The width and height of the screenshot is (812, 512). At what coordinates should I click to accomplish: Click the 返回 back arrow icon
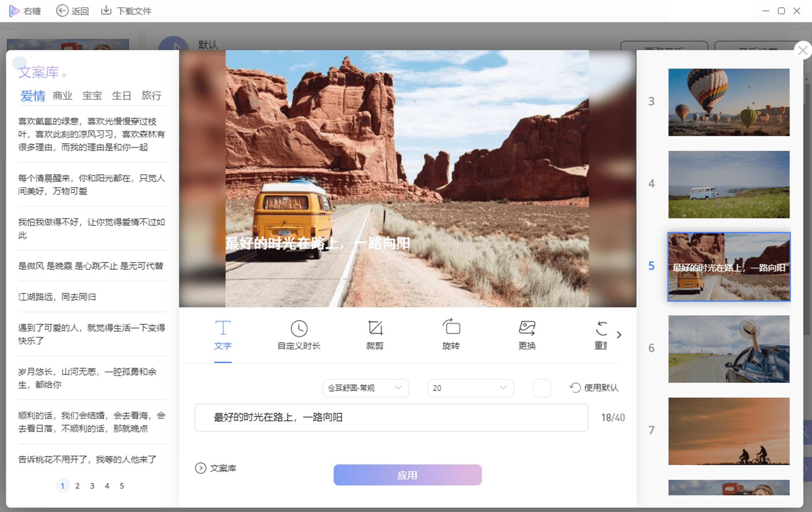point(62,11)
